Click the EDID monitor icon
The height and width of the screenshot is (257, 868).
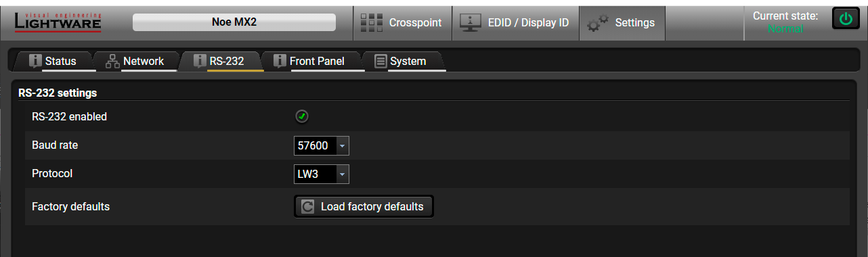coord(471,22)
